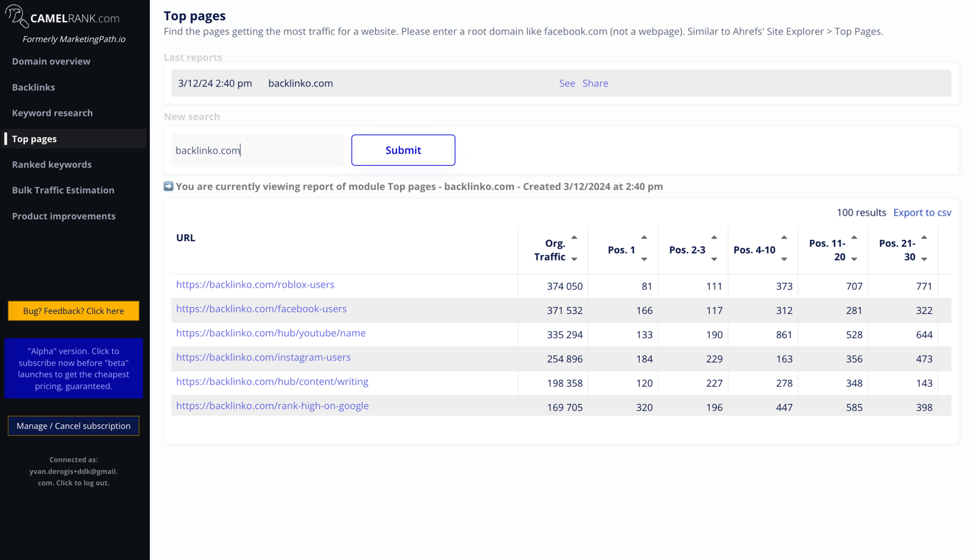Sort Pos. 11-20 column descending arrow
The height and width of the screenshot is (560, 969).
(854, 259)
